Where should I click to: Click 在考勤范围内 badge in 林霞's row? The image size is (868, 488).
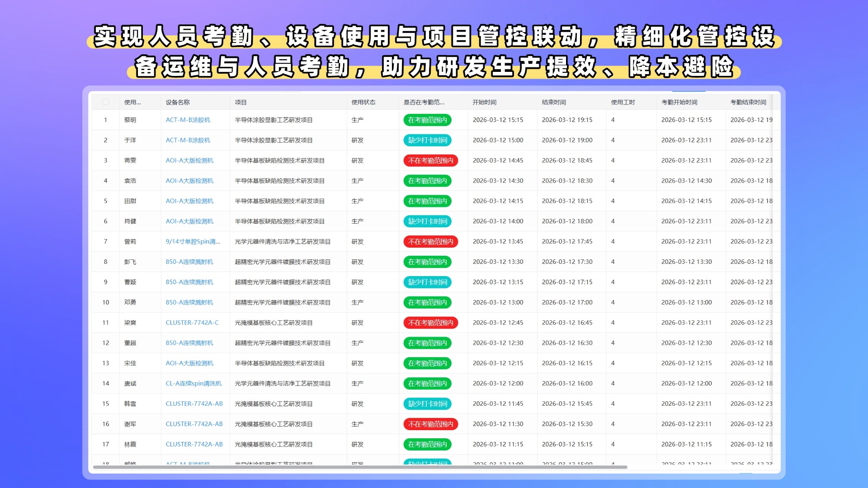click(427, 445)
